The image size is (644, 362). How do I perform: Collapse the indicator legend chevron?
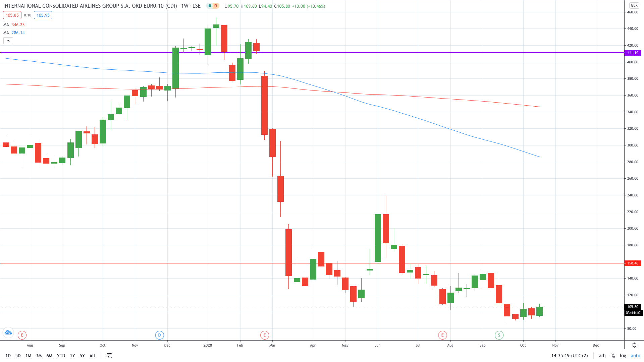[x=8, y=41]
